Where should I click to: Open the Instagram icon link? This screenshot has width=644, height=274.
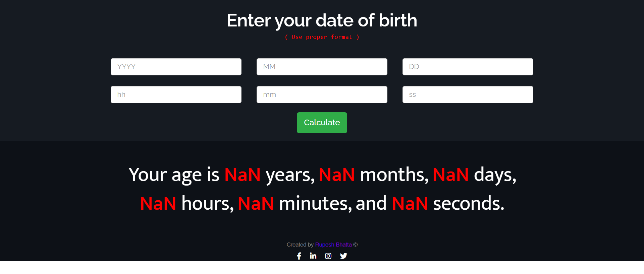(x=328, y=256)
